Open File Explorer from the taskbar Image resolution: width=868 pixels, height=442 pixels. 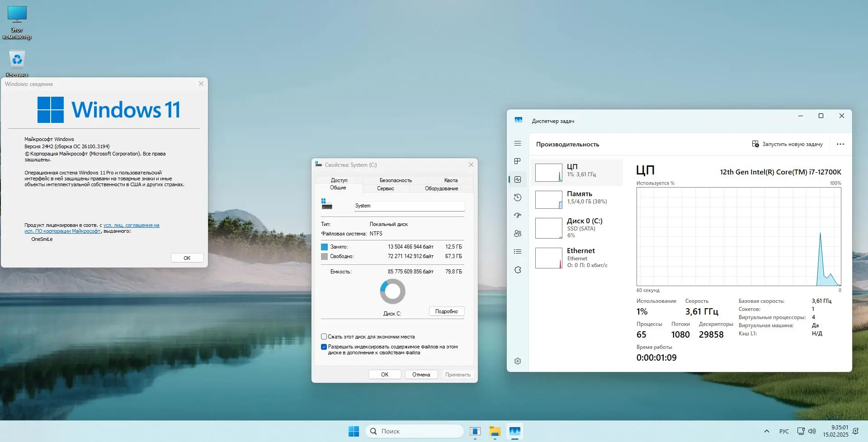495,431
